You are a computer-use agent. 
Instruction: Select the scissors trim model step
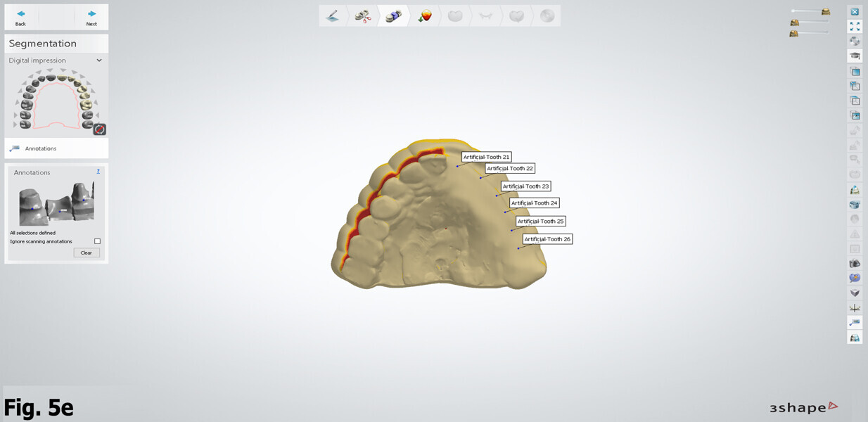[x=363, y=15]
